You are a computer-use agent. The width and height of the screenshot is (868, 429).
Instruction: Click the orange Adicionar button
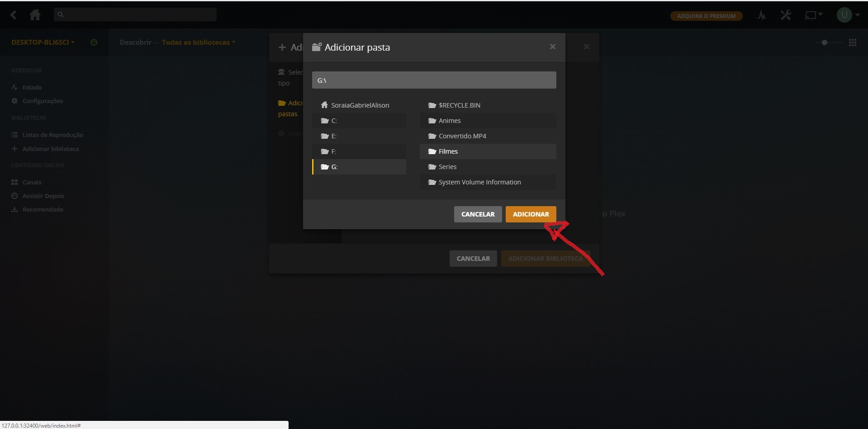click(531, 214)
